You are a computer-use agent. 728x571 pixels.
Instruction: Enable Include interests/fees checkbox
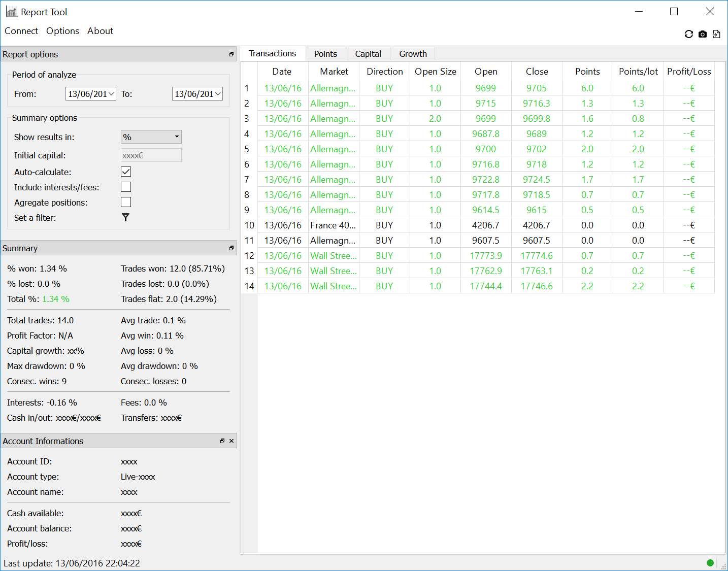(126, 187)
